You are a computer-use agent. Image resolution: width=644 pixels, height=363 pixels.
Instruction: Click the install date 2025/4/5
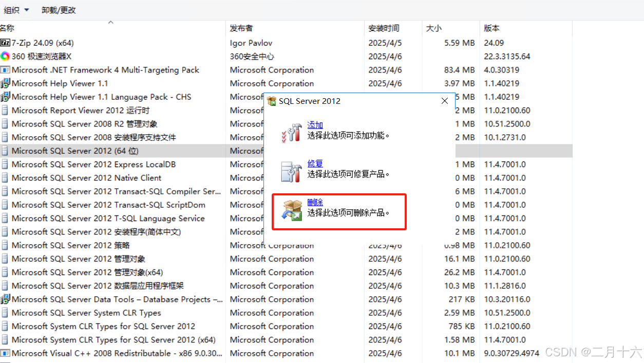click(385, 43)
